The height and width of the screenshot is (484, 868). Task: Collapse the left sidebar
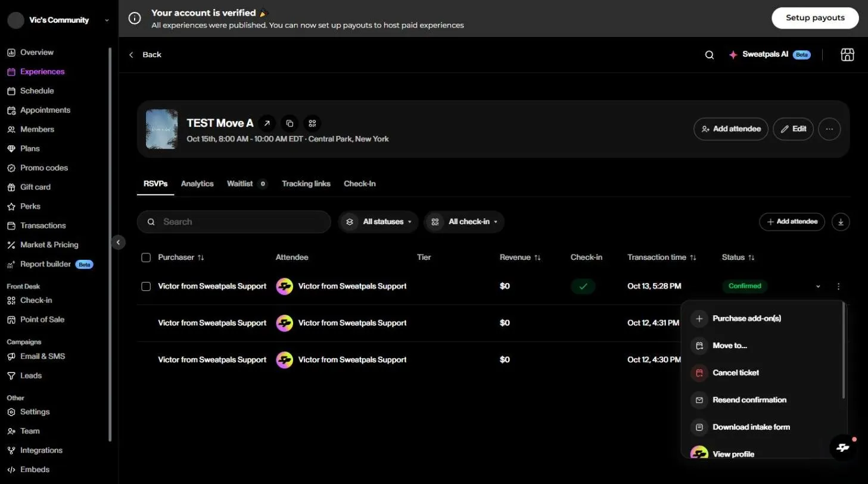point(118,242)
